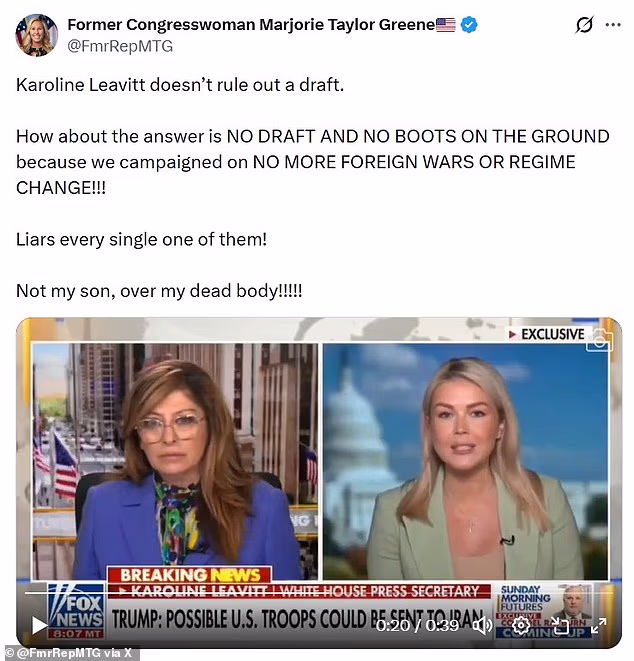Image resolution: width=634 pixels, height=661 pixels.
Task: Click the Sunday Morning Futures coming-up thumbnail
Action: pyautogui.click(x=547, y=610)
